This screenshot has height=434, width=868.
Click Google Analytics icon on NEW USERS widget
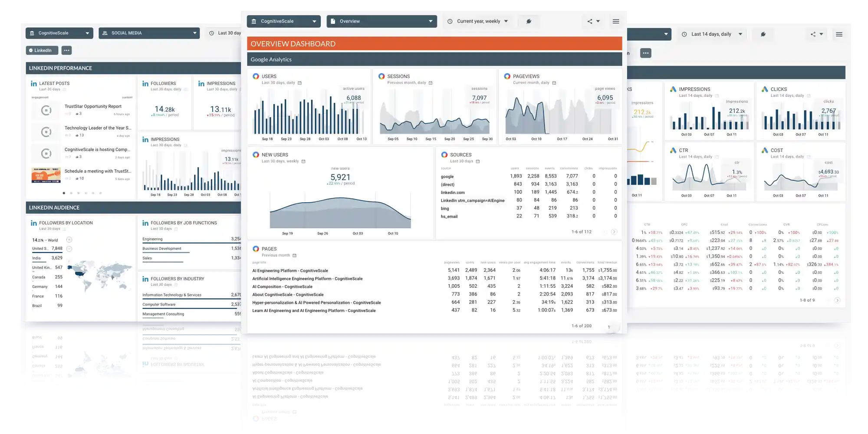256,155
